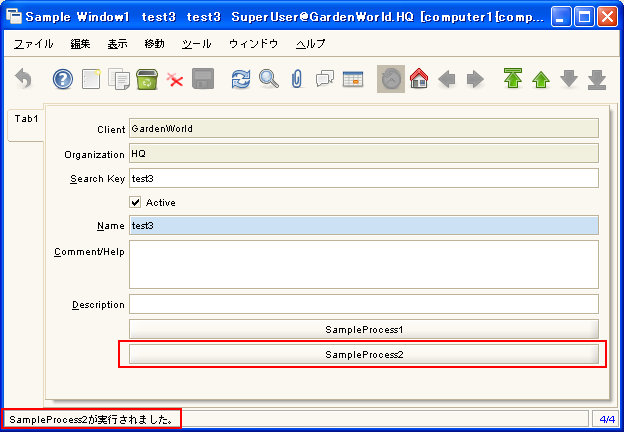
Task: Click the copy record icon
Action: [x=119, y=79]
